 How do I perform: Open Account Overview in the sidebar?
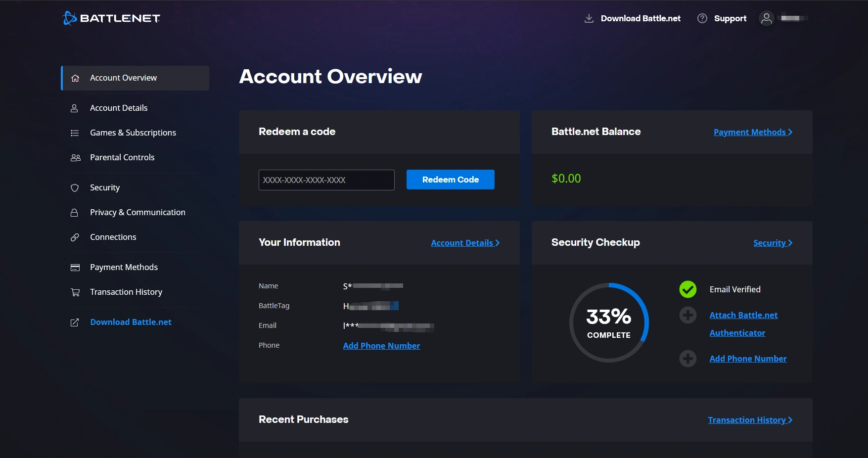[x=135, y=78]
